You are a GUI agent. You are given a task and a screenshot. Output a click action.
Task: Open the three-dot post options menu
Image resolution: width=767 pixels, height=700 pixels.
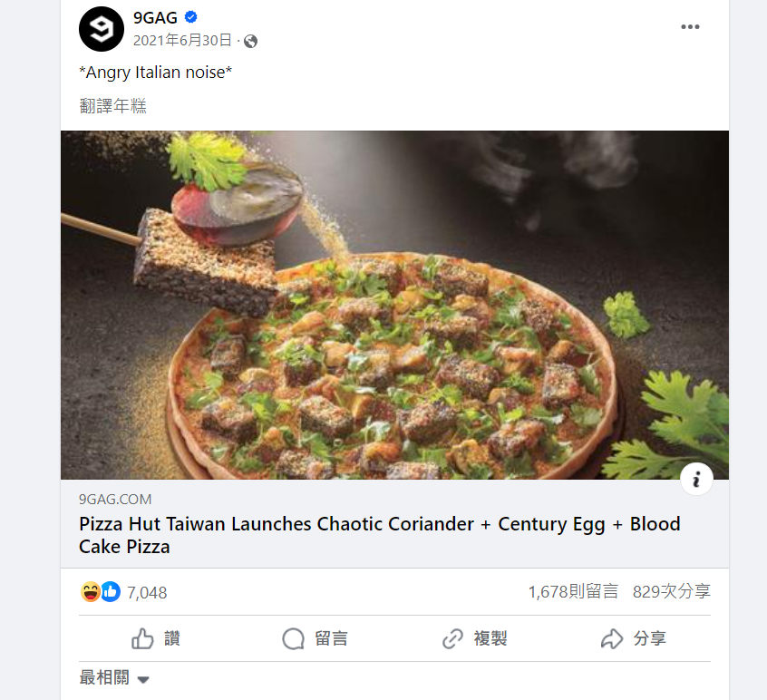coord(690,27)
